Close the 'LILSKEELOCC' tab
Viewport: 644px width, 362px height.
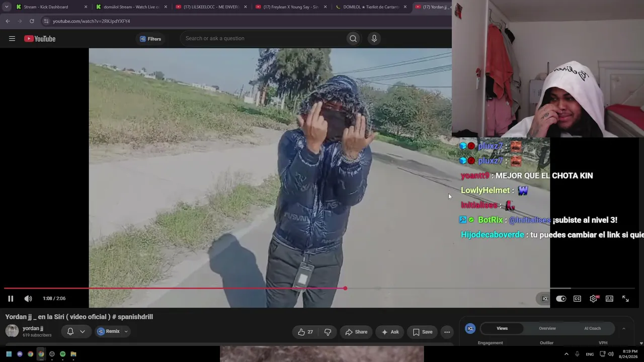point(246,7)
